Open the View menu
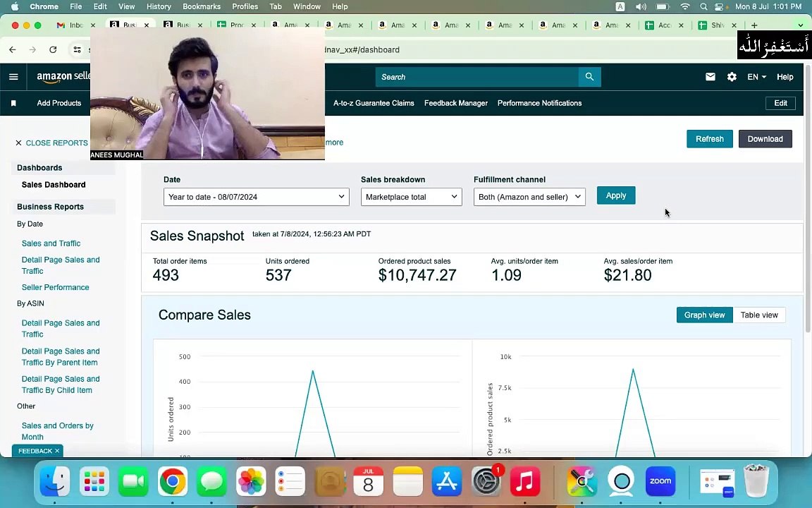 click(126, 7)
